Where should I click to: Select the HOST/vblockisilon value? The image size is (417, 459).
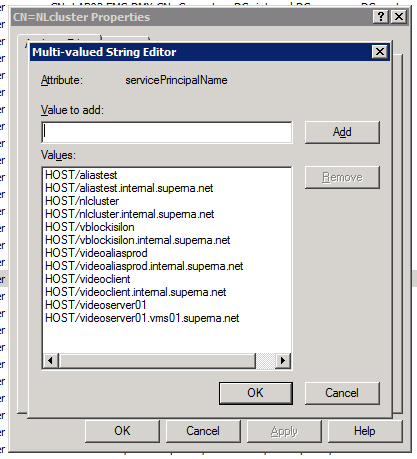point(90,227)
